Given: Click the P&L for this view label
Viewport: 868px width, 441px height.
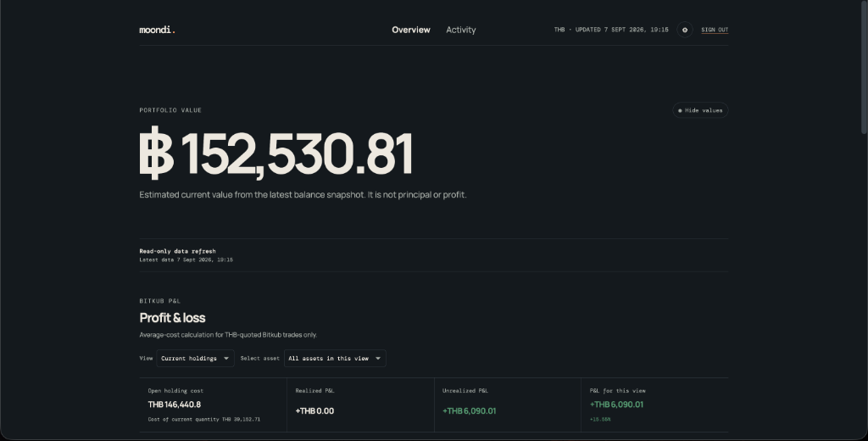Looking at the screenshot, I should click(x=618, y=391).
